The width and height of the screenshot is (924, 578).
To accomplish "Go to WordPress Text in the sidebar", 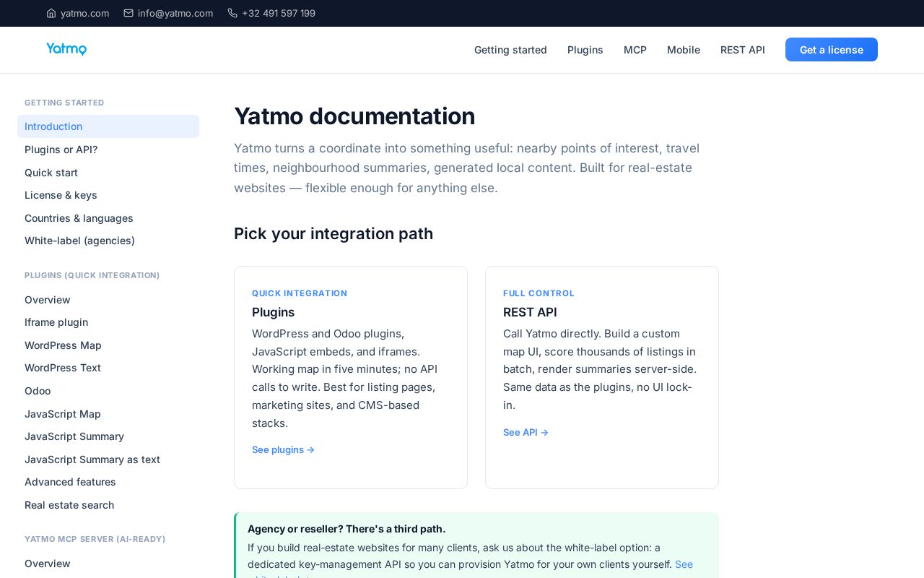I will pos(108,368).
